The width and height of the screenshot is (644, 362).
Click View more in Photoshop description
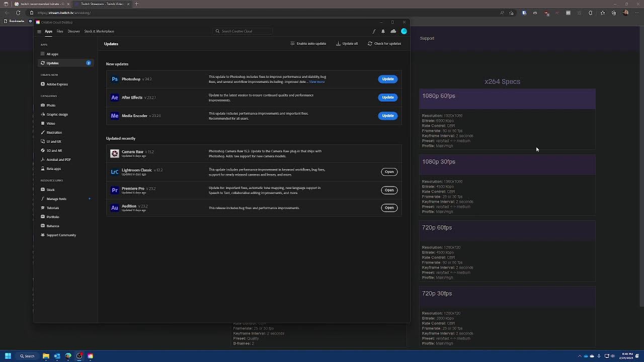(x=317, y=82)
